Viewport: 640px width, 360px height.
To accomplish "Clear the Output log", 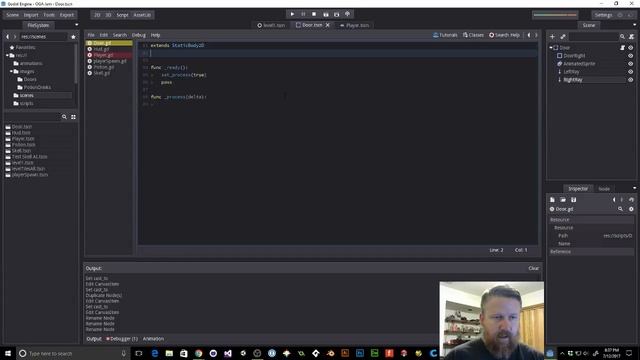I will tap(533, 268).
